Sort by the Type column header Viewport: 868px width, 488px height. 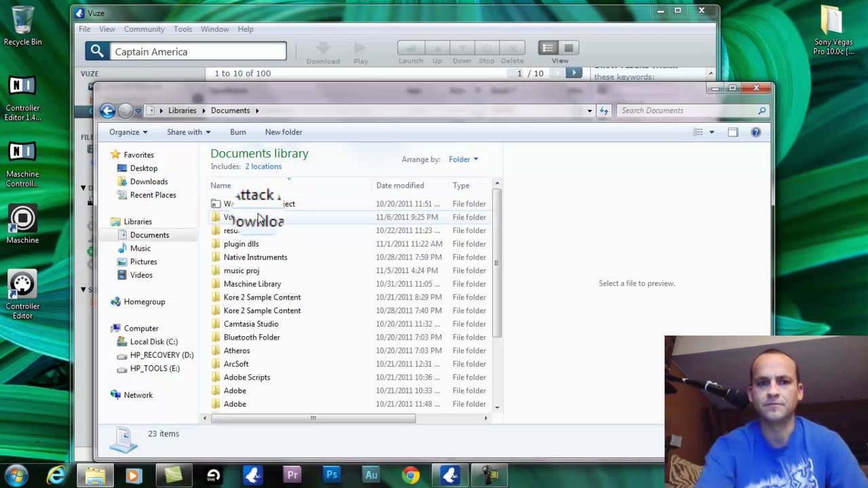point(461,185)
